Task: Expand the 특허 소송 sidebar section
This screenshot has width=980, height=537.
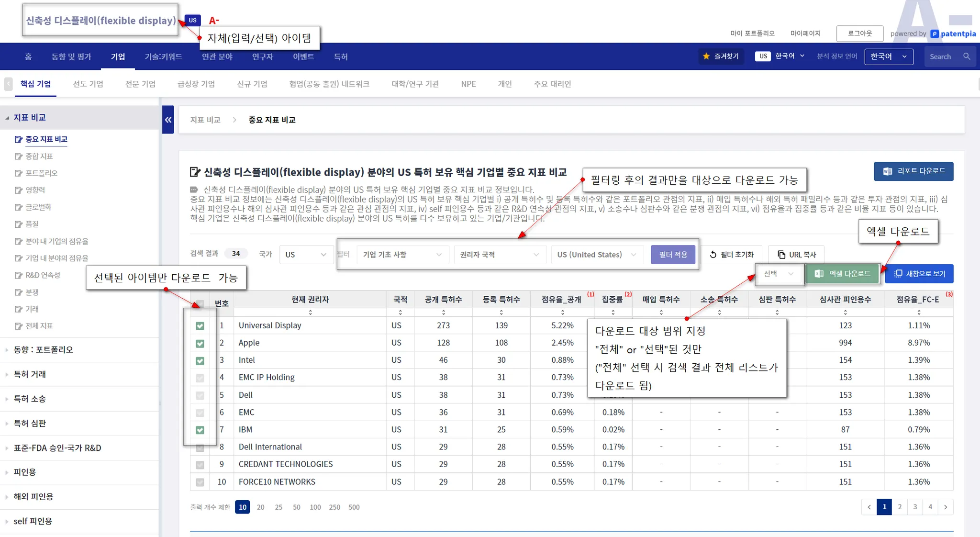Action: click(x=30, y=399)
